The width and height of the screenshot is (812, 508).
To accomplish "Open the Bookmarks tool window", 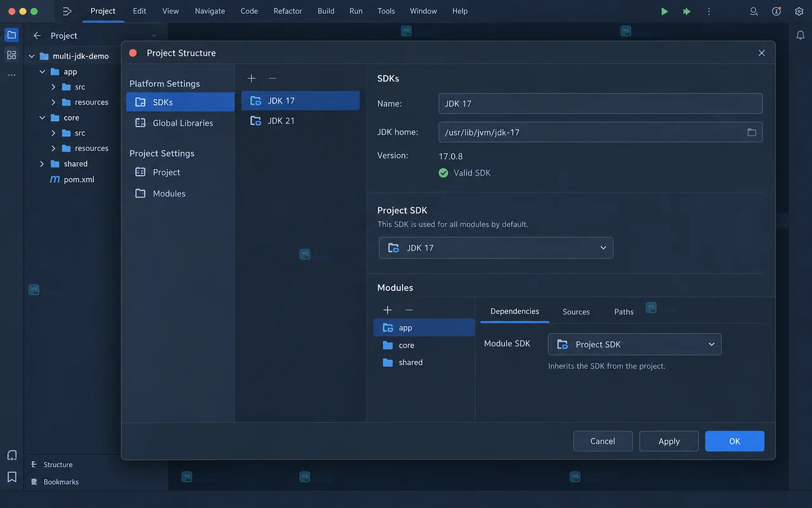I will pos(55,482).
